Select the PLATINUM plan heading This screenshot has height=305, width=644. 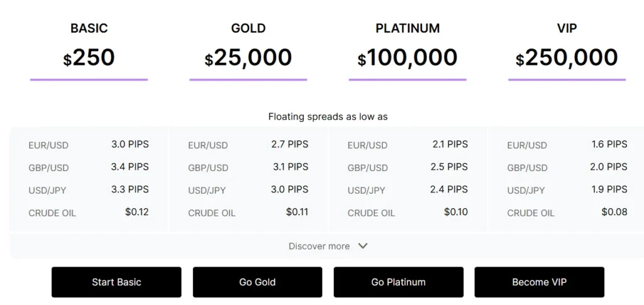tap(408, 28)
